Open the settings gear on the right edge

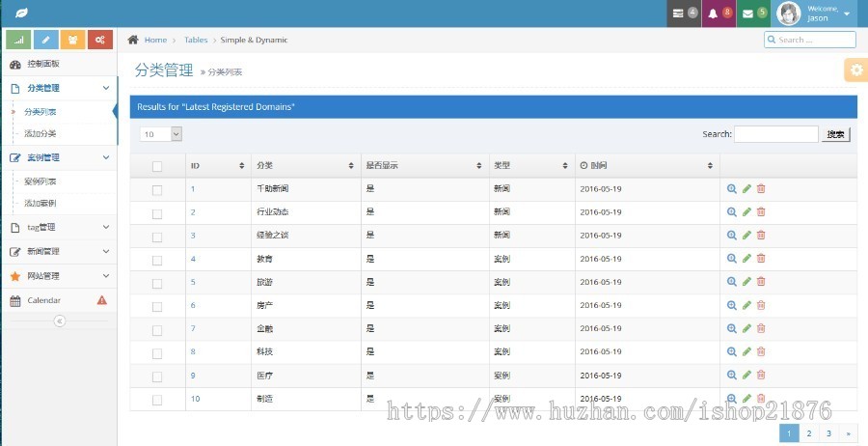(x=856, y=70)
